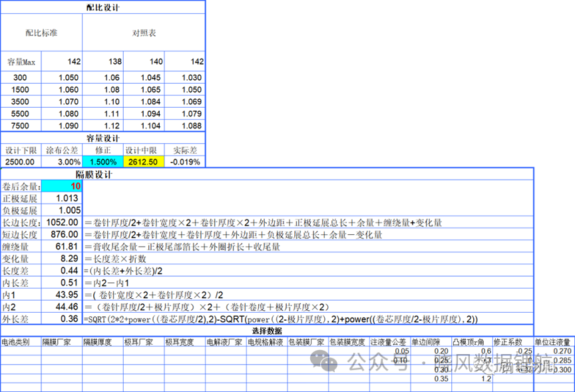Click the 138 column header value

pos(103,62)
